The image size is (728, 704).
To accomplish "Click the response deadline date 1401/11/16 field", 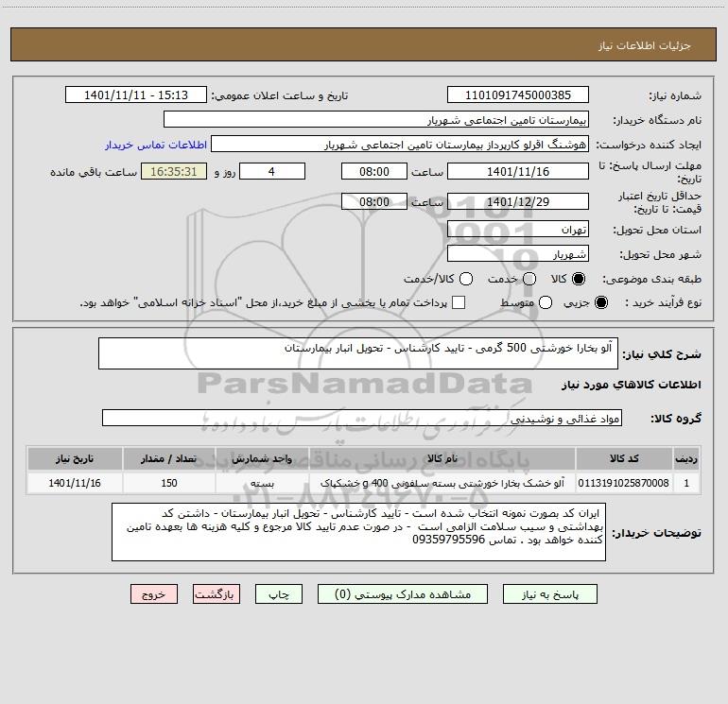I will pyautogui.click(x=518, y=171).
